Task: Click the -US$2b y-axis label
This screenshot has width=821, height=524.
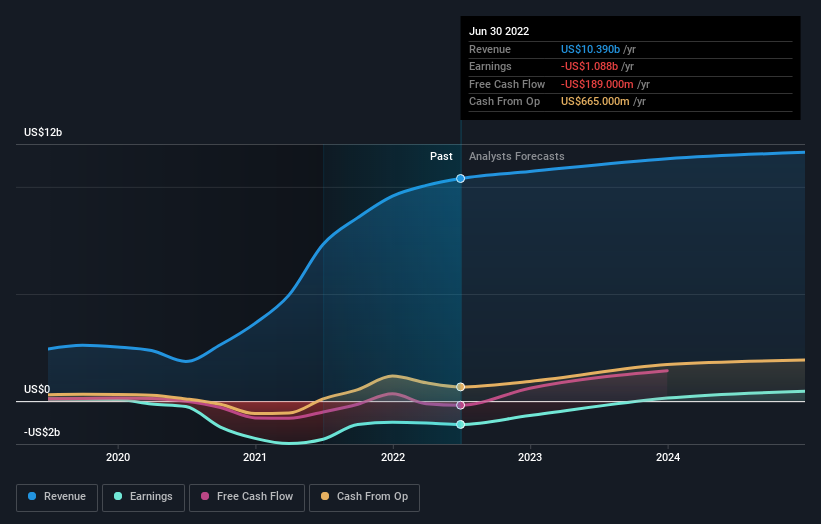Action: [42, 432]
